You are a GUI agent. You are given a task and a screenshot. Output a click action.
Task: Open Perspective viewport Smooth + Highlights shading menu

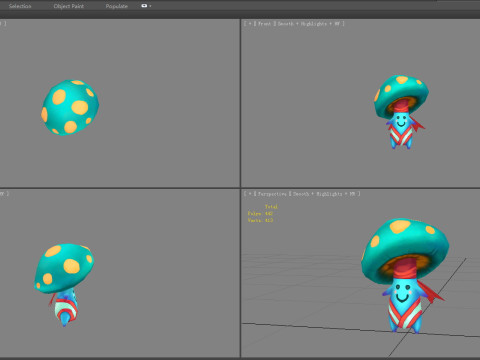[x=326, y=194]
